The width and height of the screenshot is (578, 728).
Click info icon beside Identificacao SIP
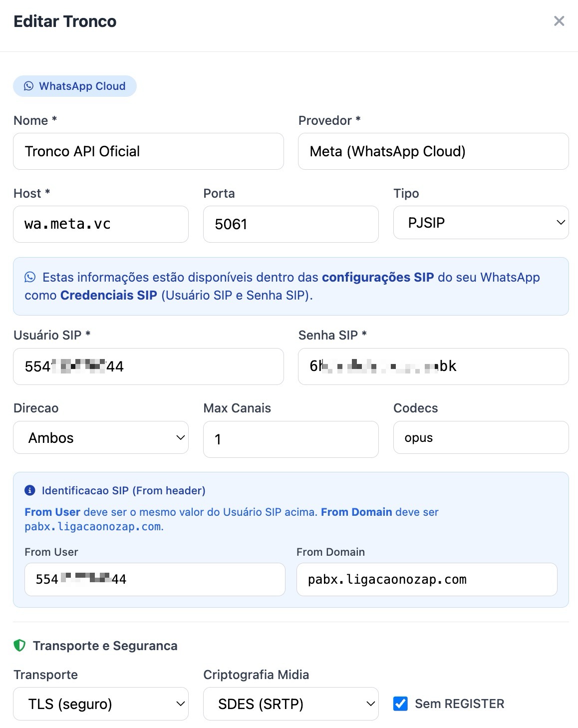point(30,490)
